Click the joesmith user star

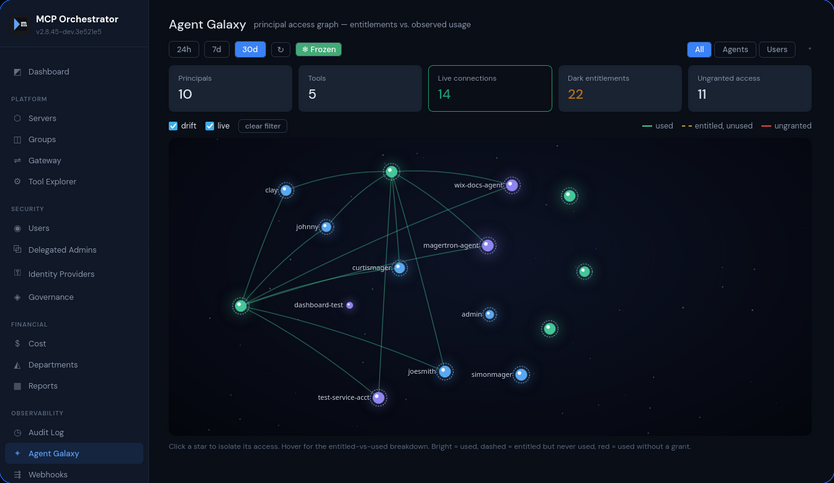[x=445, y=371]
